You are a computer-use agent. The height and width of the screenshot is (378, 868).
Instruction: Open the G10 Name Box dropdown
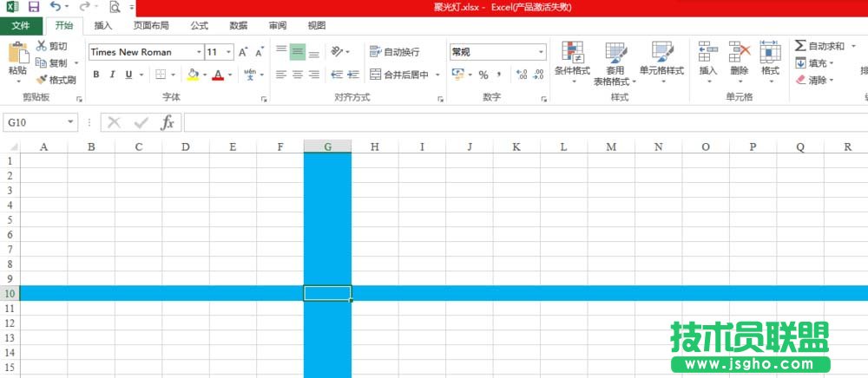[70, 122]
